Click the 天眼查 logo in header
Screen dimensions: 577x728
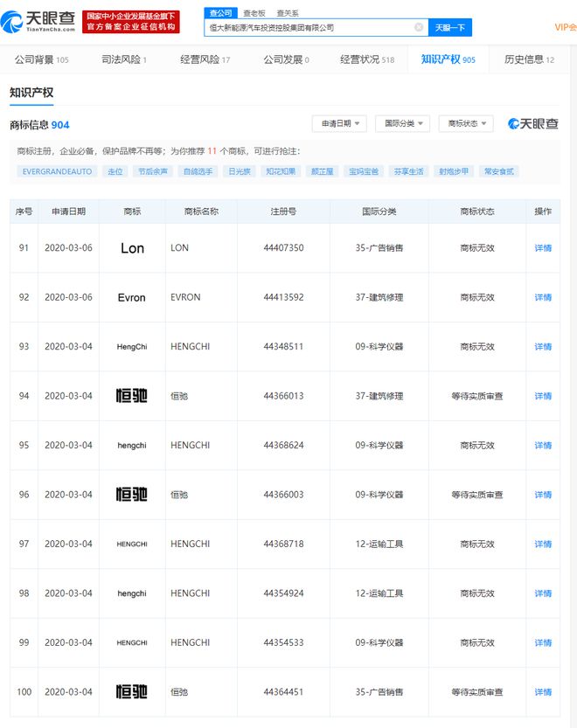pos(40,21)
